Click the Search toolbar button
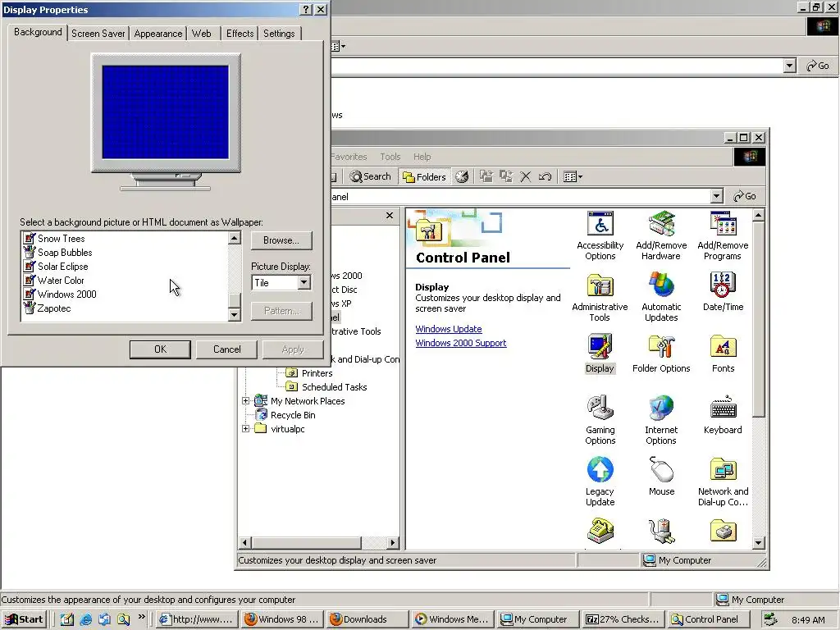 pos(370,176)
